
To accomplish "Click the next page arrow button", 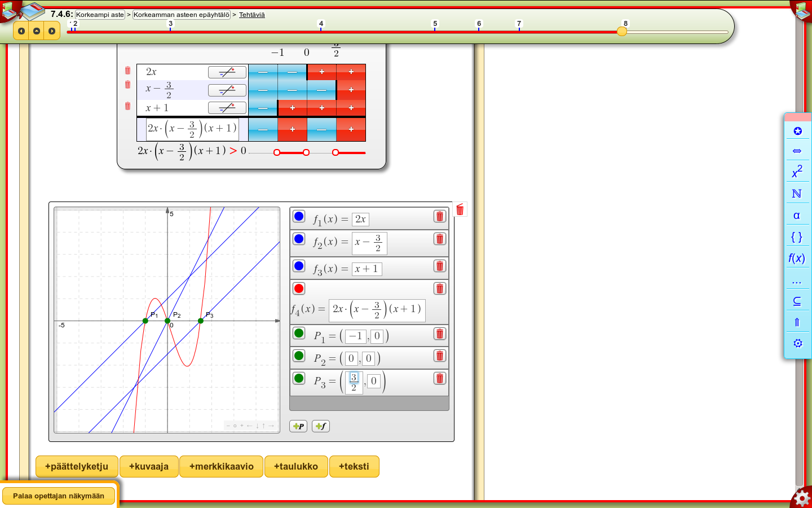I will tap(52, 31).
